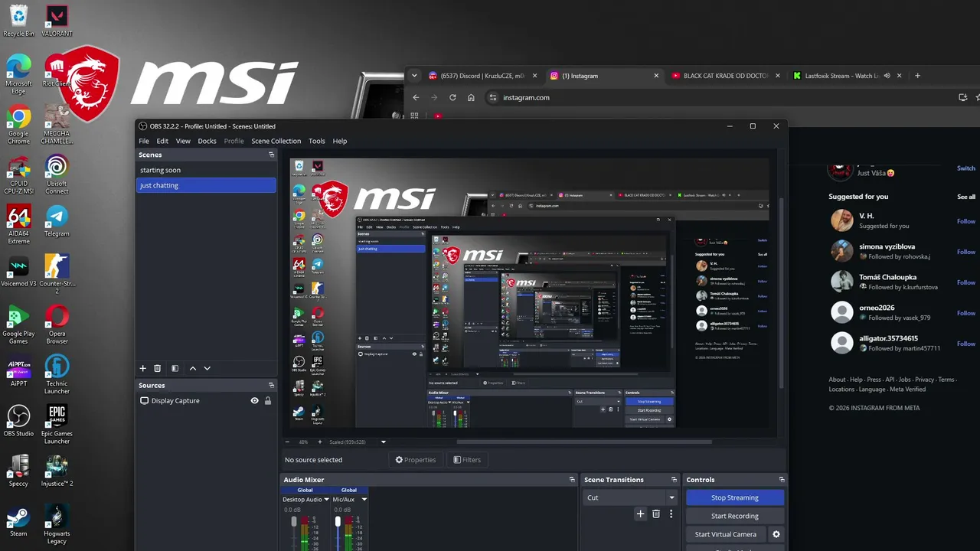Image resolution: width=980 pixels, height=551 pixels.
Task: Undock the Sources panel
Action: click(x=271, y=385)
